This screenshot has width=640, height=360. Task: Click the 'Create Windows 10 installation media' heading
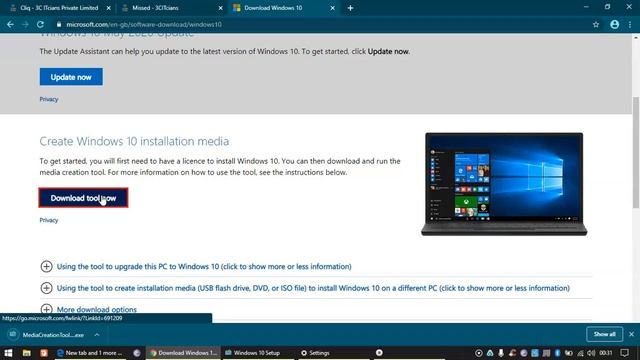(134, 141)
